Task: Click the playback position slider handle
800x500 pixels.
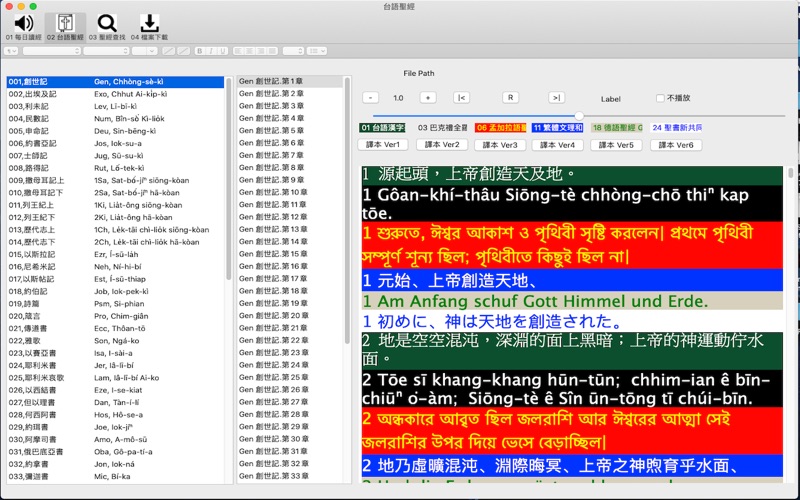Action: click(x=577, y=116)
